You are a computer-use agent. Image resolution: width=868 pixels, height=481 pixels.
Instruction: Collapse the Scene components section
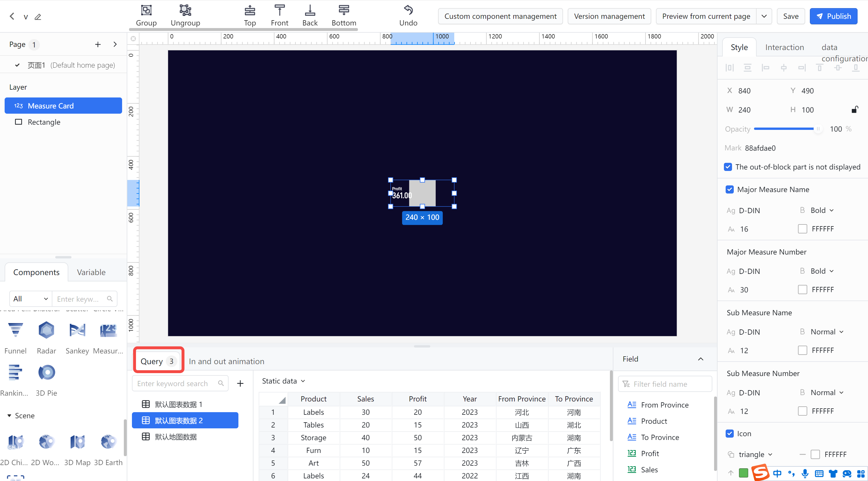9,416
